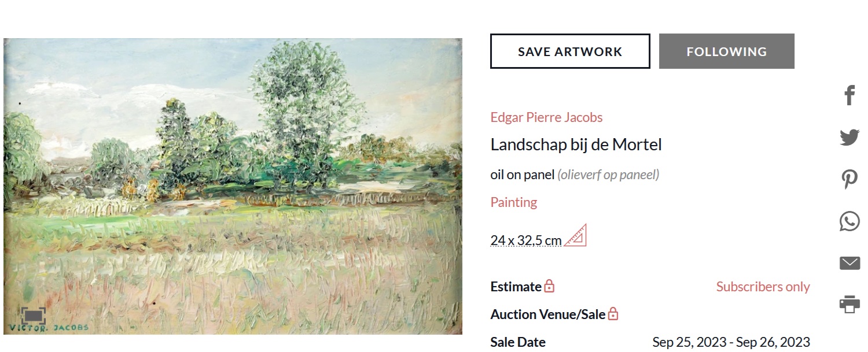Follow the Painting category link
The height and width of the screenshot is (352, 868).
513,202
